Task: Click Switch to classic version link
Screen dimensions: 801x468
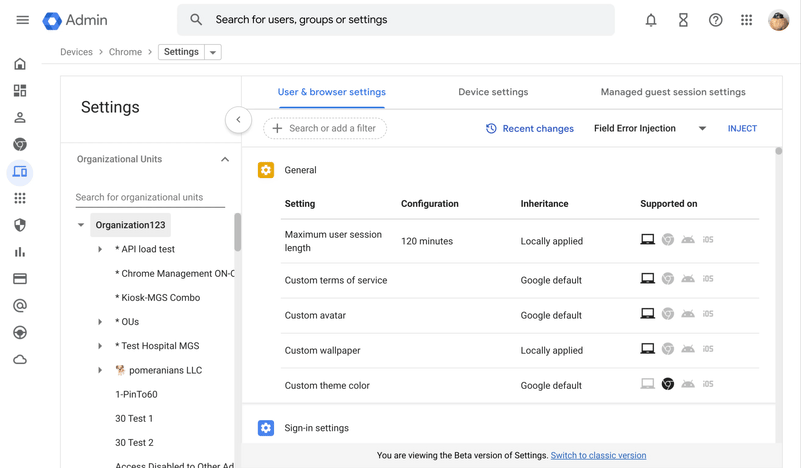Action: tap(598, 455)
